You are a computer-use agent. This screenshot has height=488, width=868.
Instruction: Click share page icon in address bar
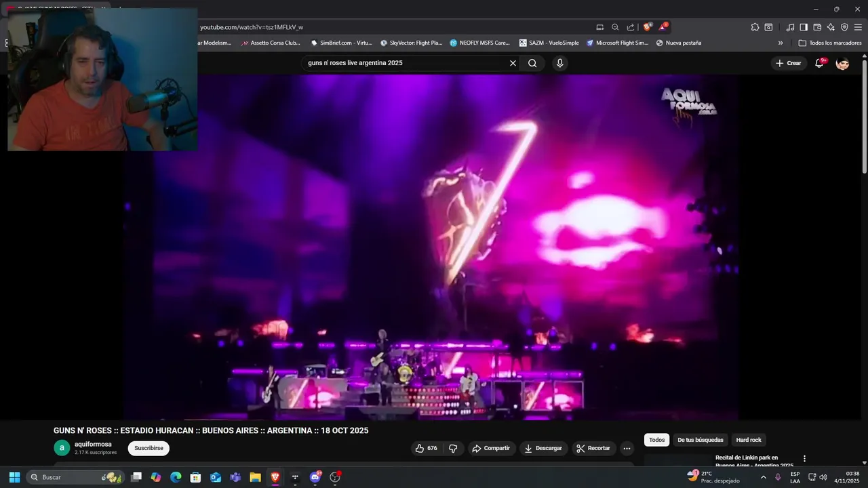tap(631, 27)
